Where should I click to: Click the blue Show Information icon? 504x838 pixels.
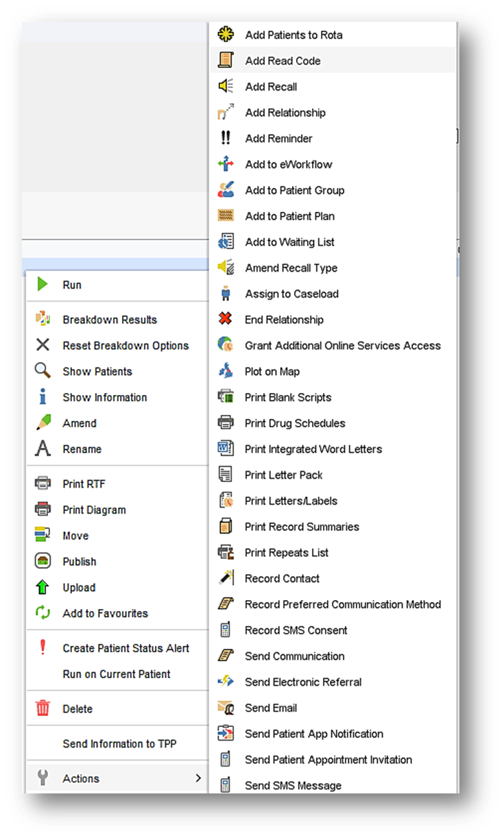[43, 397]
